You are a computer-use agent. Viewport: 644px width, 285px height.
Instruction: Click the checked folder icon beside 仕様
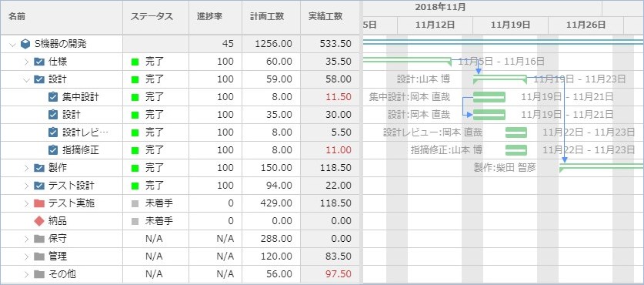tap(39, 62)
